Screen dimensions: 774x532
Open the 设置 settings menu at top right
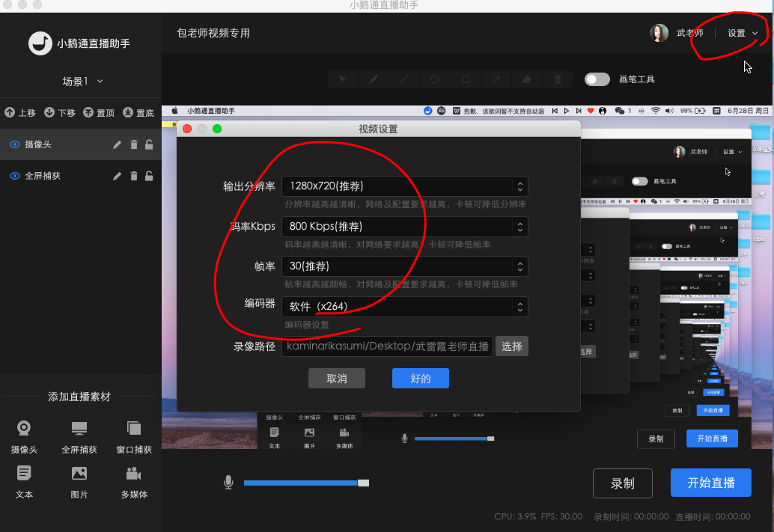click(738, 33)
